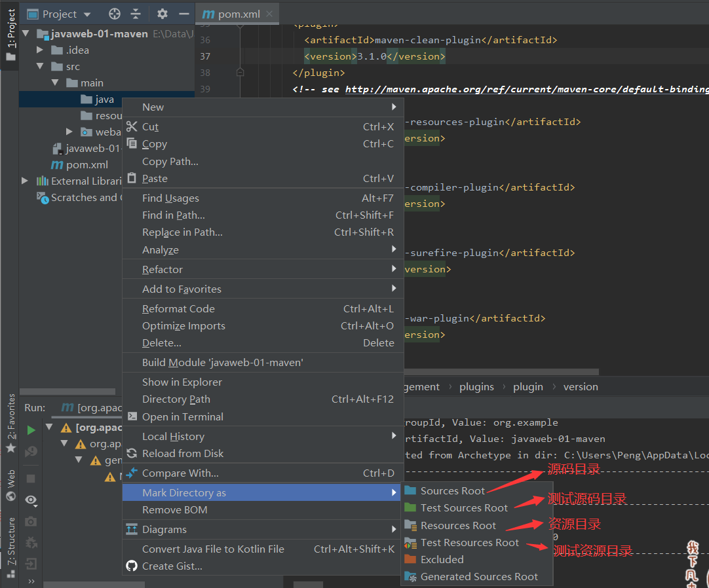
Task: Click the green Run rerun icon
Action: tap(31, 430)
